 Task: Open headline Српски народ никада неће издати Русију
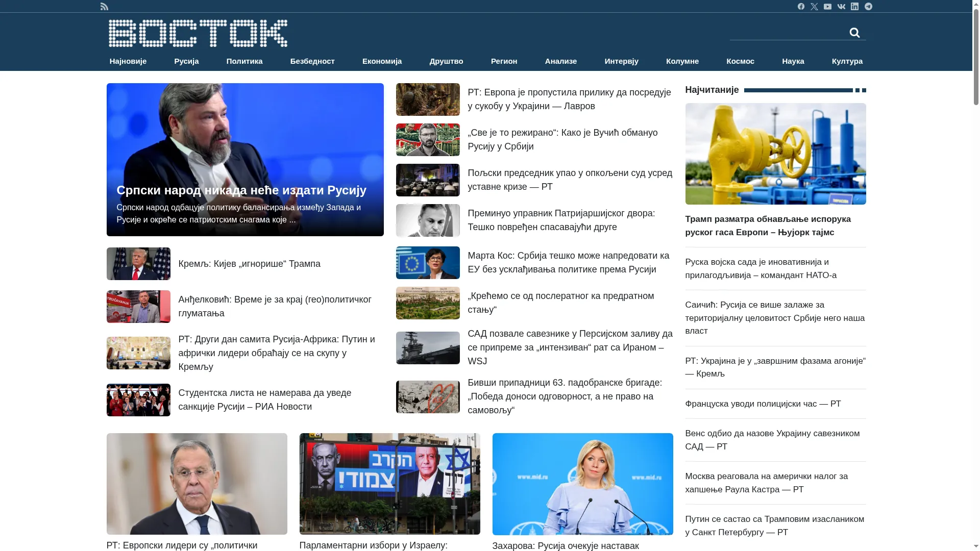click(x=241, y=190)
